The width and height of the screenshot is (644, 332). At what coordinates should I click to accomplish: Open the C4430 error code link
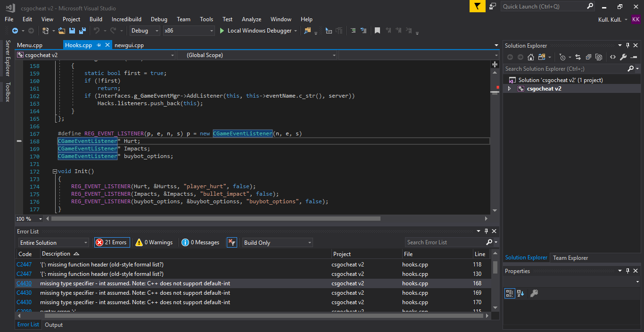pyautogui.click(x=24, y=283)
